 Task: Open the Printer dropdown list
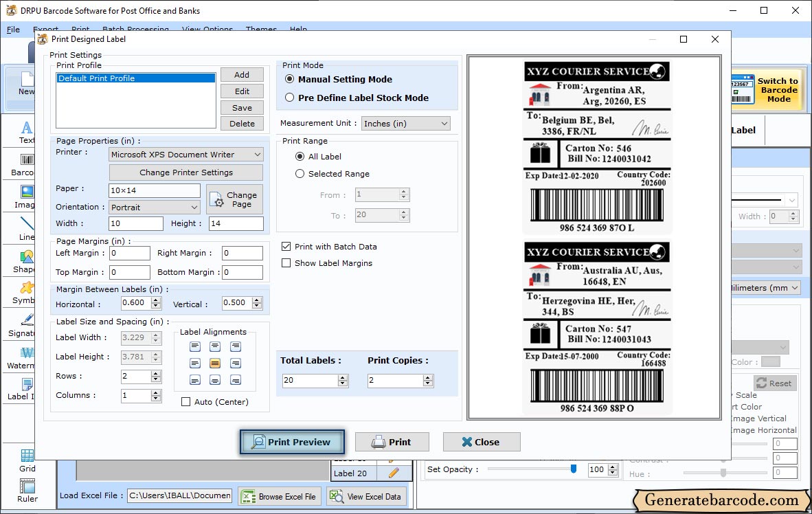(186, 155)
